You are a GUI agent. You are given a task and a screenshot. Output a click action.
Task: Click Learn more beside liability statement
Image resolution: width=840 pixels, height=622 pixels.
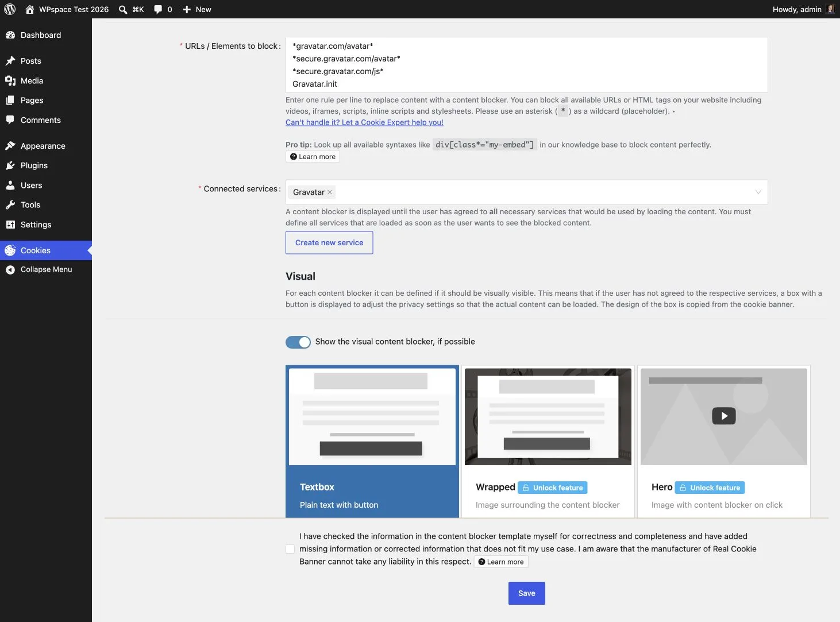pos(501,562)
